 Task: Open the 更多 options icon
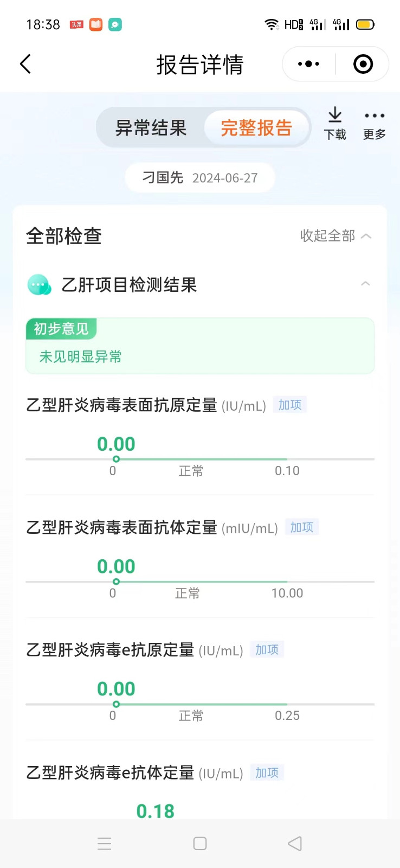tap(374, 123)
